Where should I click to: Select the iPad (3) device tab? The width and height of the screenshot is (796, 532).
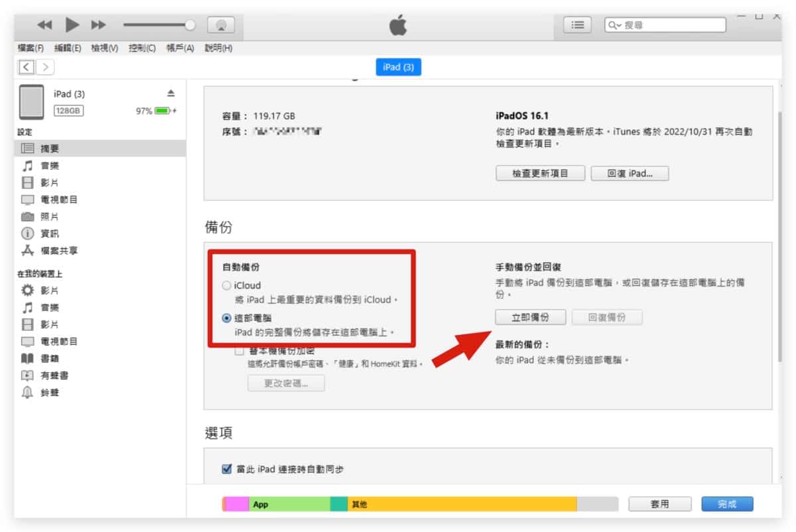(x=399, y=67)
